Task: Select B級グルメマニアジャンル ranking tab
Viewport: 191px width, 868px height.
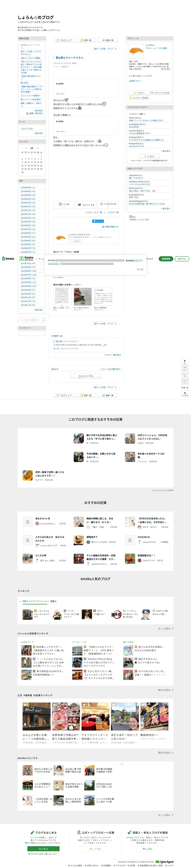Action: (x=35, y=601)
